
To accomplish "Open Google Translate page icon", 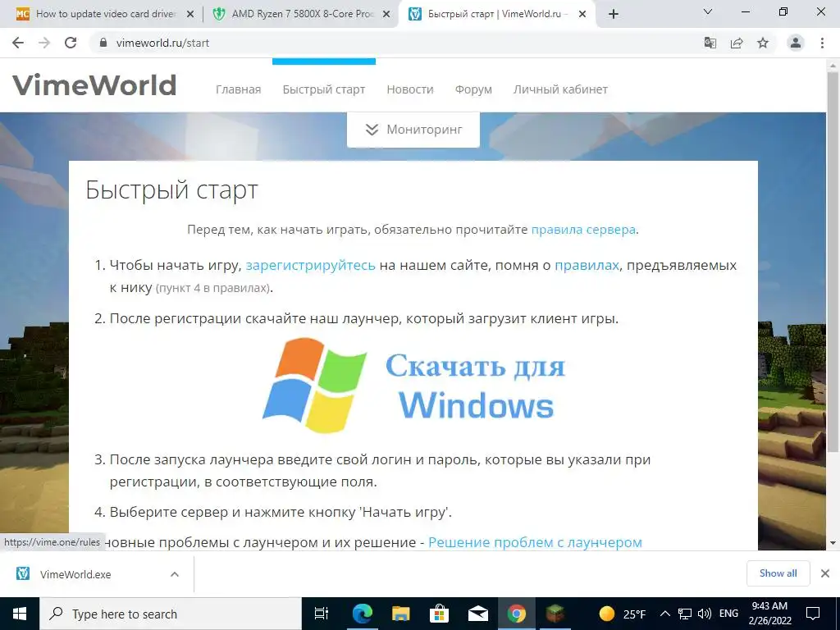I will click(x=710, y=43).
